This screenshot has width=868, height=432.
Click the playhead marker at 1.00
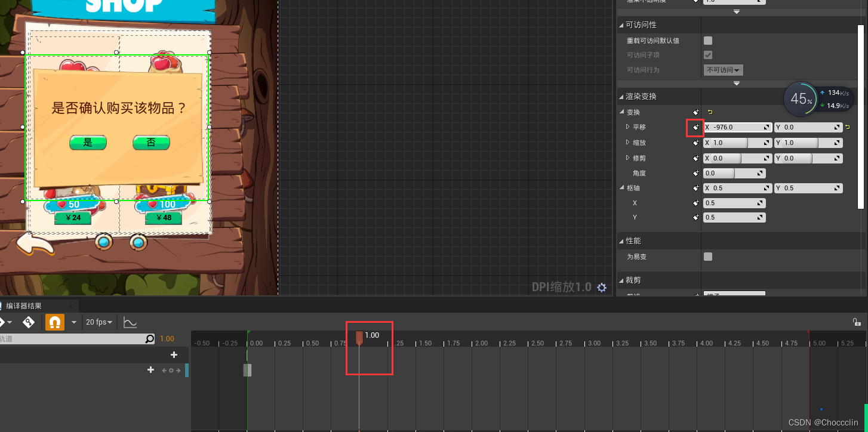point(359,338)
